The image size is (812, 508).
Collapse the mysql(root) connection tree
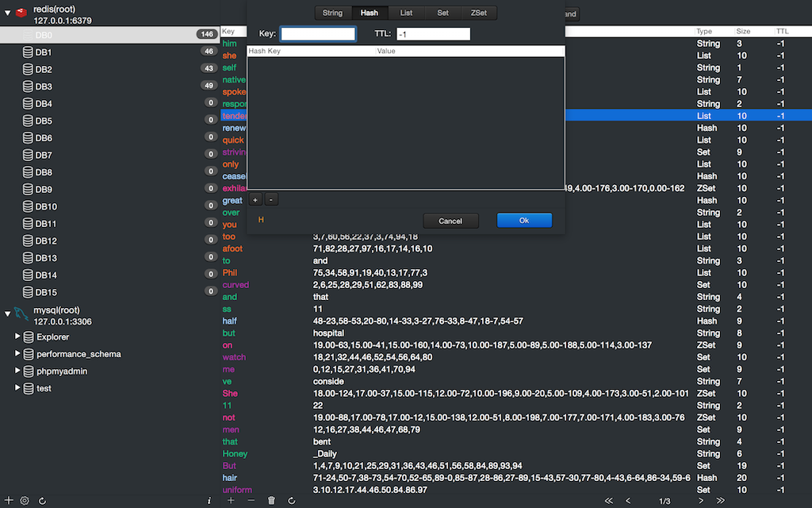[x=8, y=314]
